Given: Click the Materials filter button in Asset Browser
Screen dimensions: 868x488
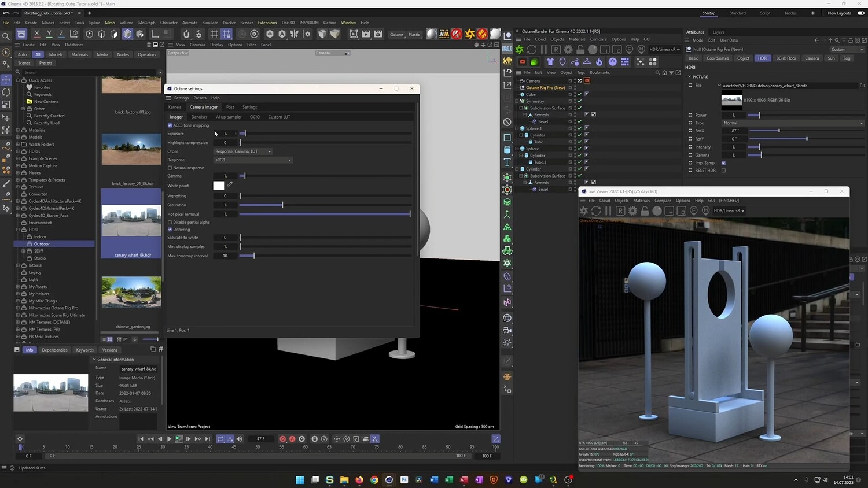Looking at the screenshot, I should click(x=80, y=54).
